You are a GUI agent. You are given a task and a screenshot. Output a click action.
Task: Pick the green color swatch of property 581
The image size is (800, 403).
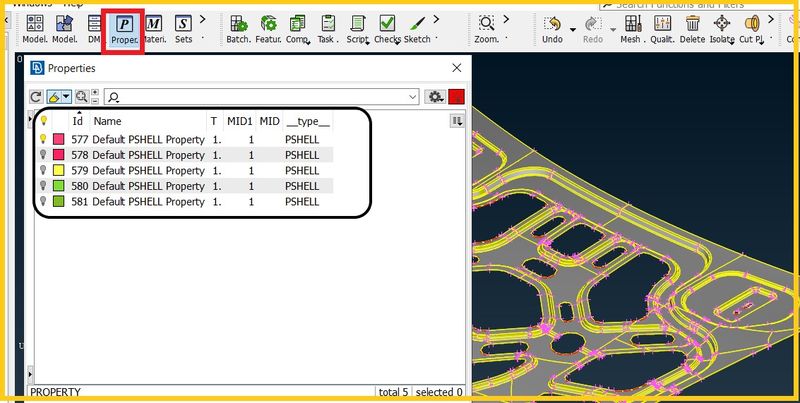tap(59, 201)
